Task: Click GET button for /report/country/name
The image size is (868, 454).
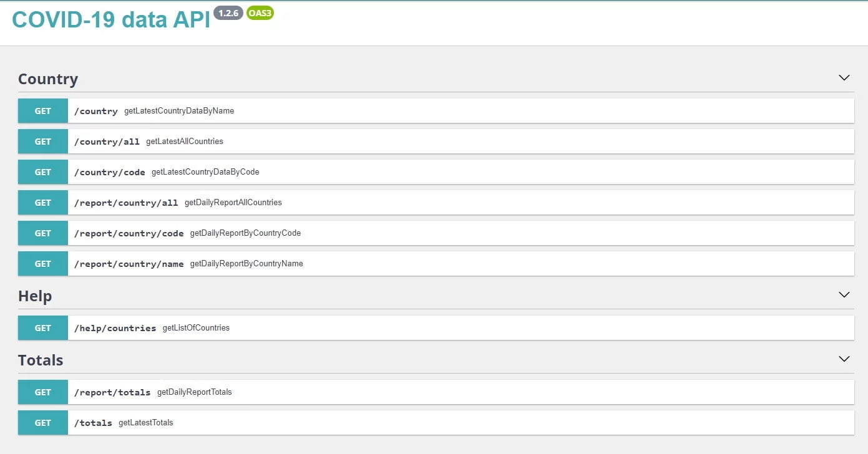Action: (x=43, y=264)
